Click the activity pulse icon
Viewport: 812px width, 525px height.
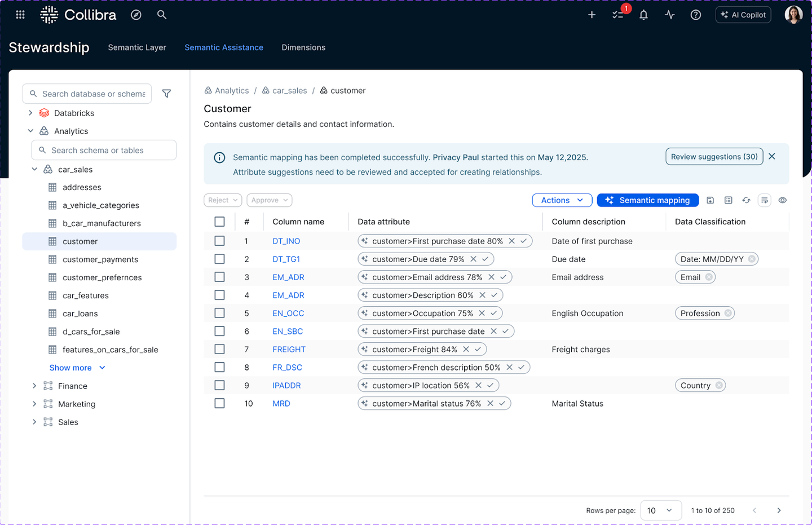click(669, 15)
